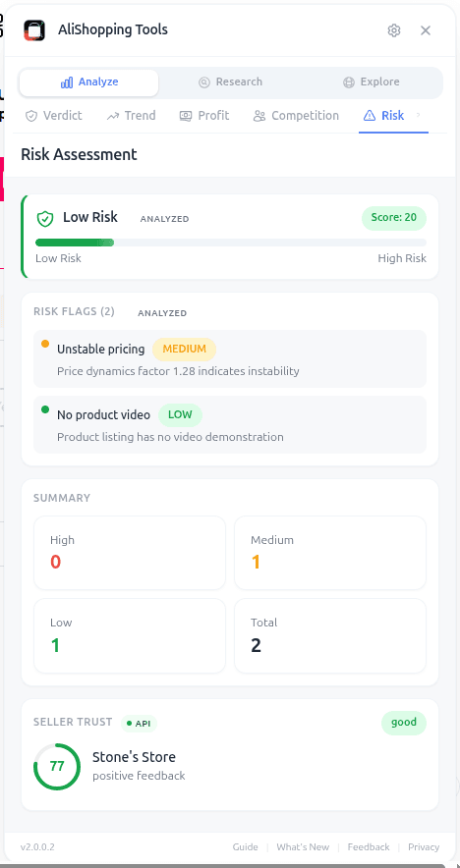The height and width of the screenshot is (868, 460).
Task: Switch to the Analyze tab
Action: (x=88, y=82)
